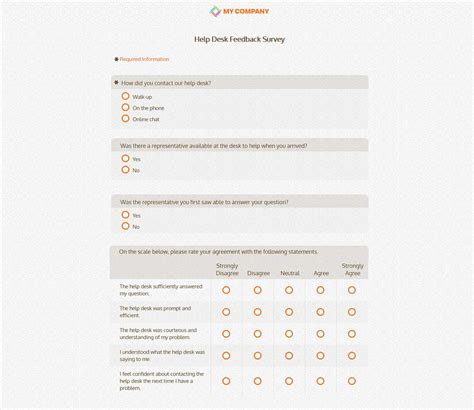Rate sufficiently answered question as Strongly Agree

coord(352,290)
